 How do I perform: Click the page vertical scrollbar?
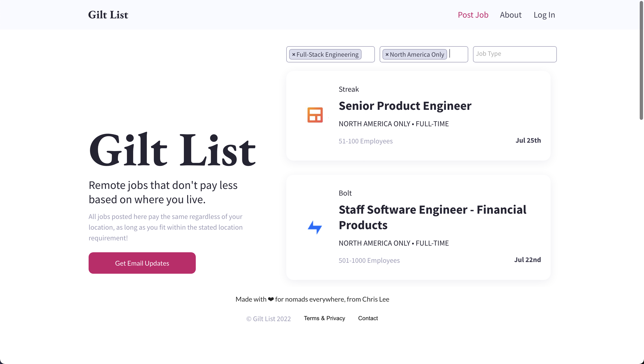642,60
